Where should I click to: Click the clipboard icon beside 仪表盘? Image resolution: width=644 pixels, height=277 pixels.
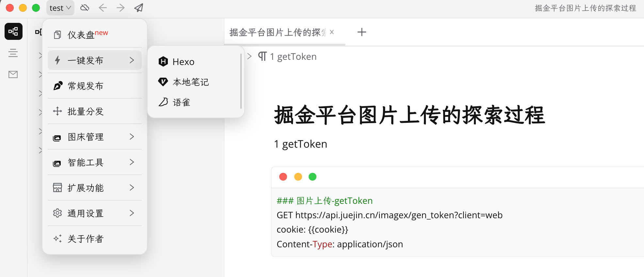click(57, 35)
